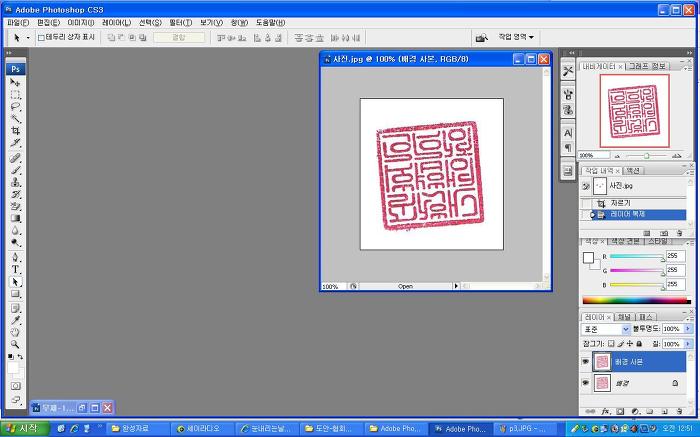Open the opacity 불투명도 slider arrow
The width and height of the screenshot is (700, 437).
click(688, 329)
